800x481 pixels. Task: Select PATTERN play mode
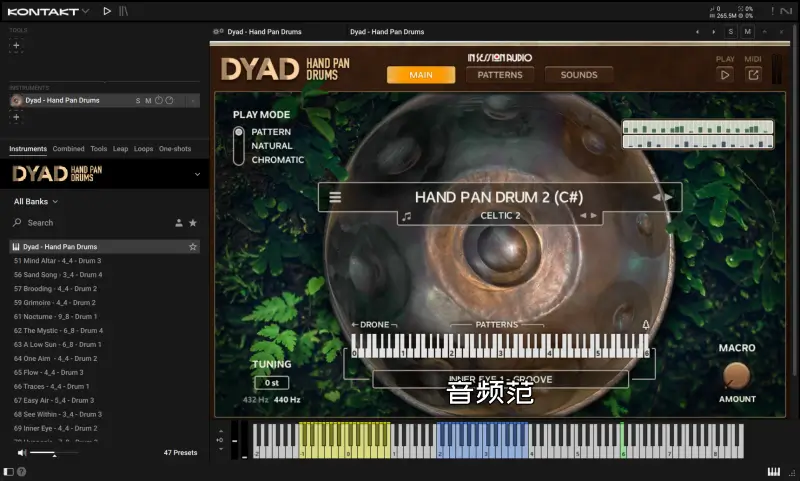(x=271, y=132)
